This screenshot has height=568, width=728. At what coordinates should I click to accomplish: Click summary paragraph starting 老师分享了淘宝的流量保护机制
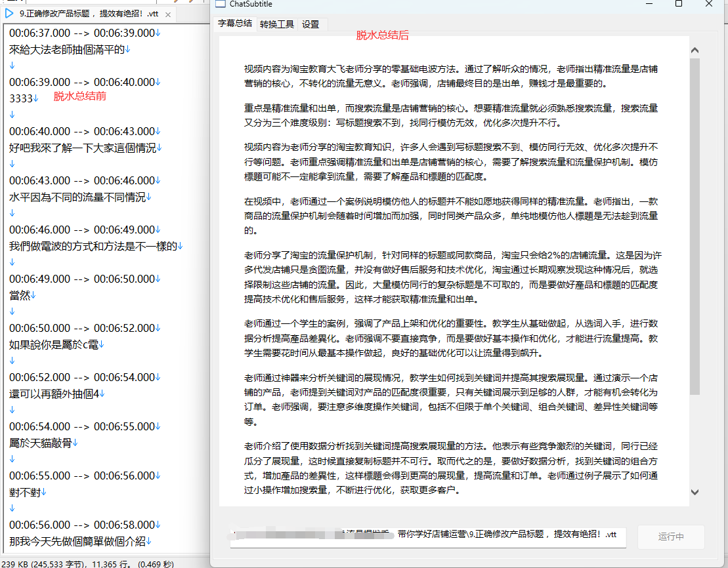coord(453,277)
